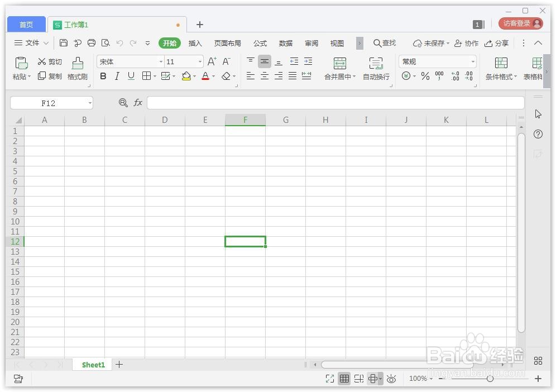Viewport: 556px width, 392px height.
Task: Open Print Preview icon
Action: [106, 43]
